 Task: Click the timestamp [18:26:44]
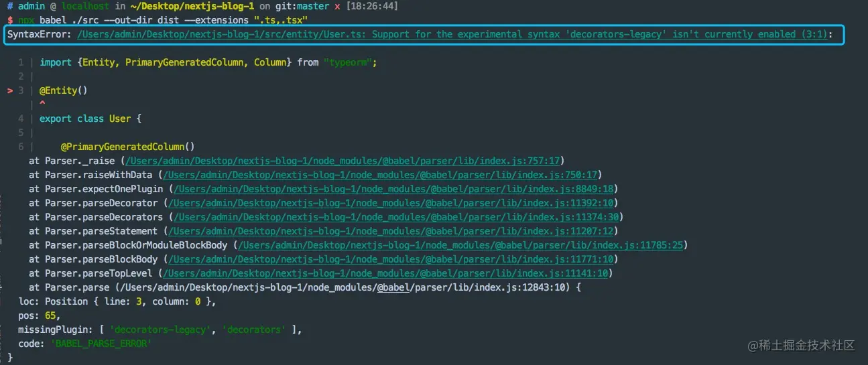(x=372, y=6)
